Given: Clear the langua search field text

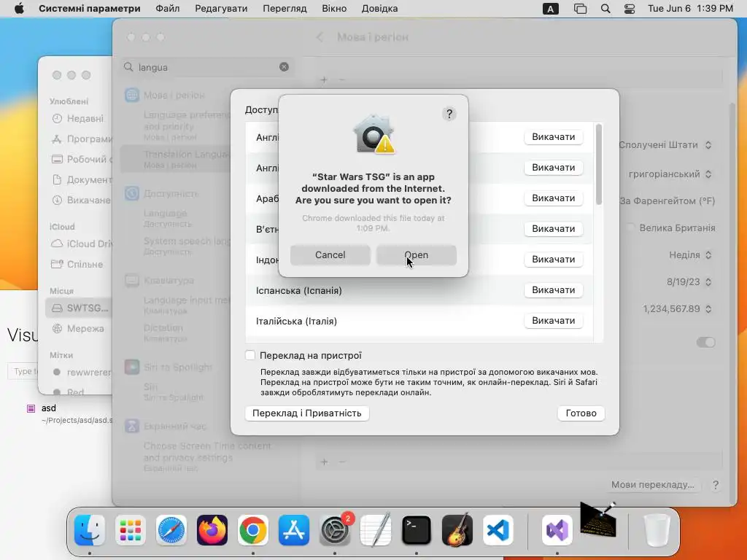Looking at the screenshot, I should click(284, 67).
